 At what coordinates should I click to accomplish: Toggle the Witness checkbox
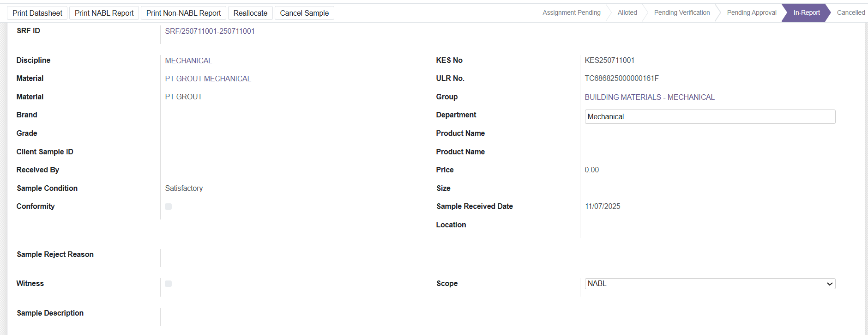pyautogui.click(x=169, y=284)
